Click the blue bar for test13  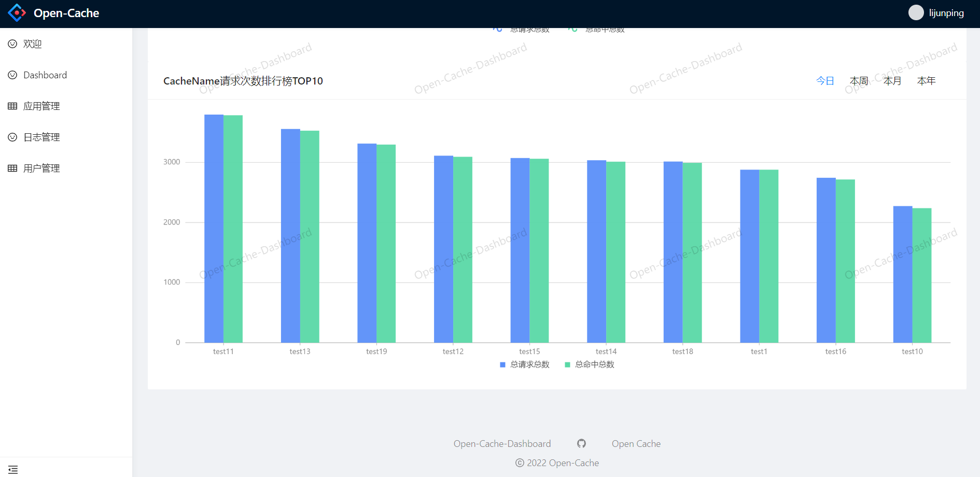[x=290, y=236]
